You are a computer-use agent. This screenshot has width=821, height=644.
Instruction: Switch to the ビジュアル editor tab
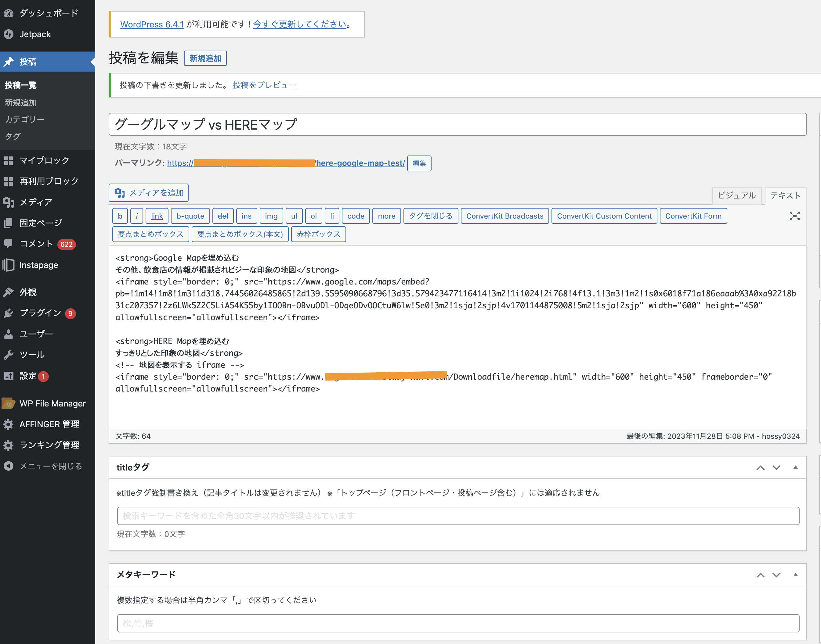pyautogui.click(x=736, y=195)
